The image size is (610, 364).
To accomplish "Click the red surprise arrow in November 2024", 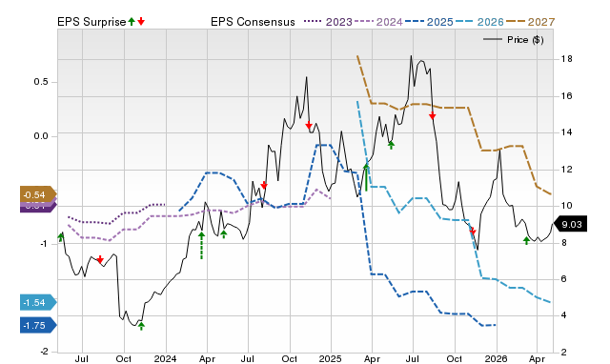I will pos(309,125).
